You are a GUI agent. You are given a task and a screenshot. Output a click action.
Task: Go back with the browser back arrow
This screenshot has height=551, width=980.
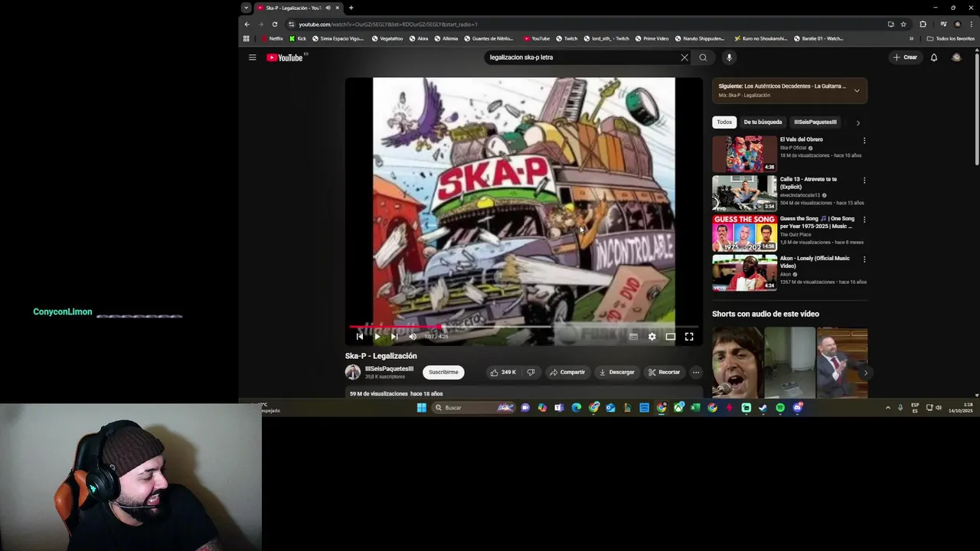click(x=247, y=24)
